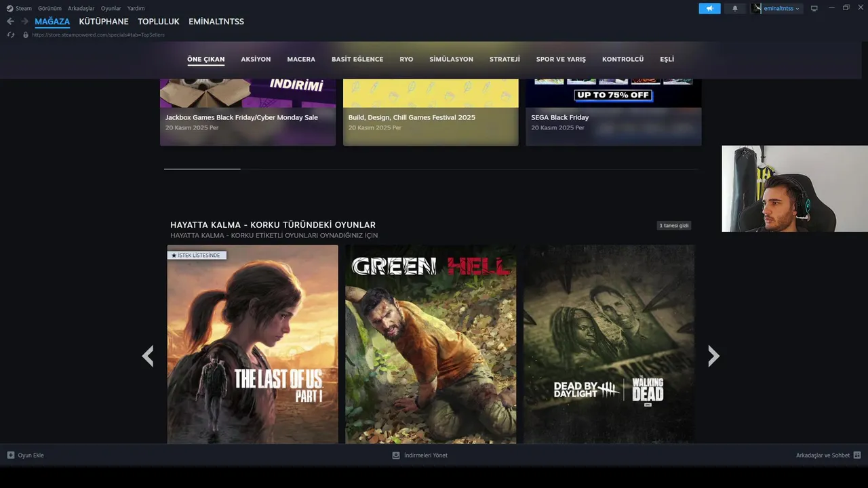Screen dimensions: 868x488
Task: Open the Yardım menu
Action: (x=136, y=8)
